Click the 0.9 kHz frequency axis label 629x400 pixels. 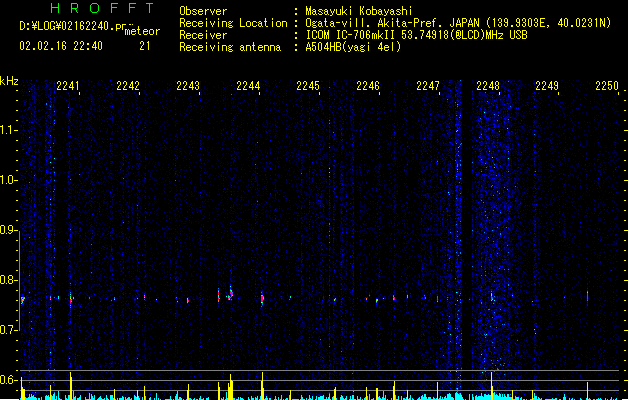[8, 230]
